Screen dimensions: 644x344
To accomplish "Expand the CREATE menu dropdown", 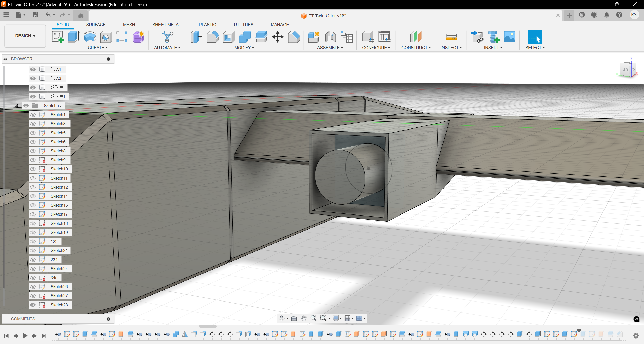I will pyautogui.click(x=98, y=48).
